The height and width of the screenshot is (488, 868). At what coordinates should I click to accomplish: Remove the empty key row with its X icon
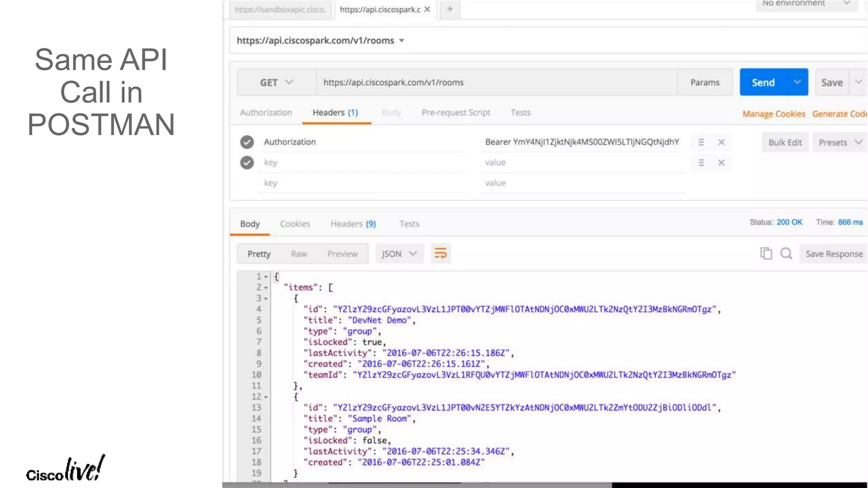tap(721, 163)
